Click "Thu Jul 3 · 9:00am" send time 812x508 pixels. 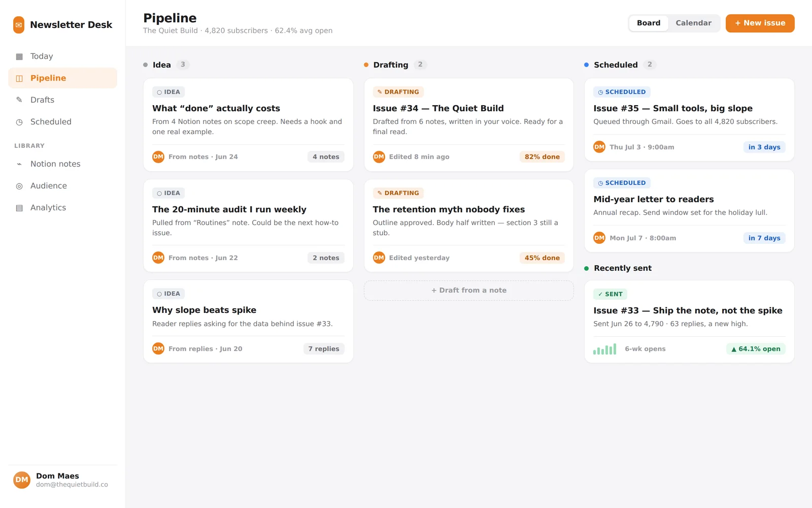(x=642, y=147)
